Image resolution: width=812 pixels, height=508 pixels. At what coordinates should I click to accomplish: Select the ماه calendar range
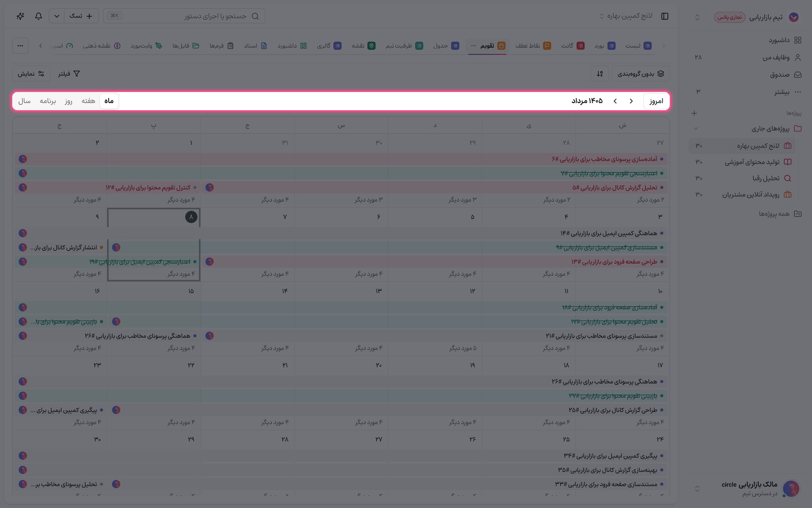(109, 101)
